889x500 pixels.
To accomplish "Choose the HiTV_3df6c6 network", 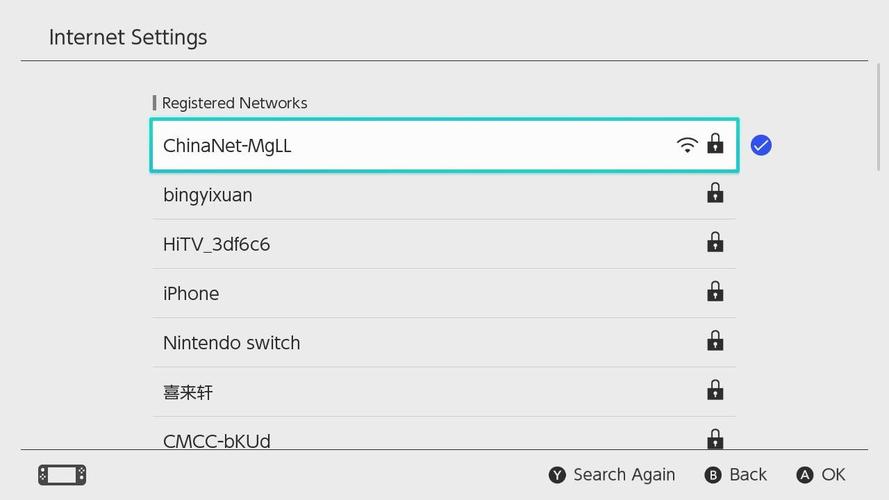I will pyautogui.click(x=444, y=244).
